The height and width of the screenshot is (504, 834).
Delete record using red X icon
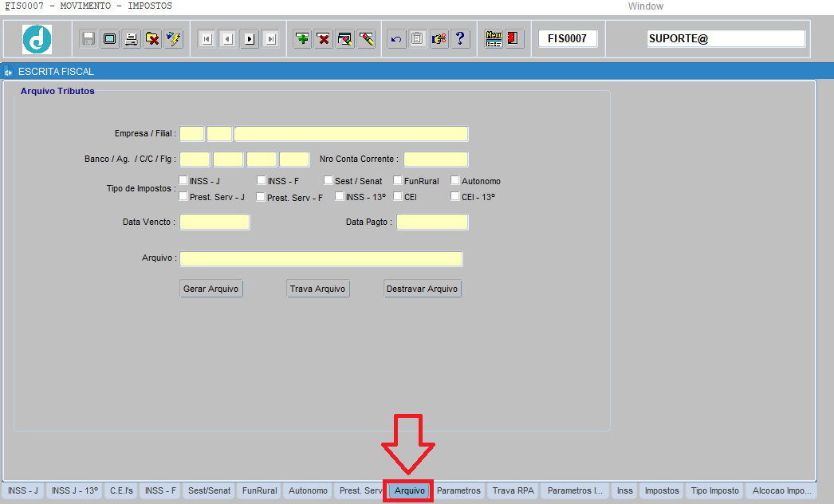click(x=324, y=39)
